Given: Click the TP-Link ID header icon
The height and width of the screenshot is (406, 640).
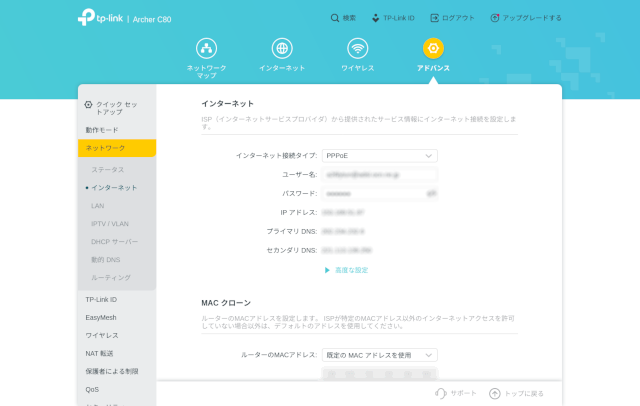Looking at the screenshot, I should point(376,18).
